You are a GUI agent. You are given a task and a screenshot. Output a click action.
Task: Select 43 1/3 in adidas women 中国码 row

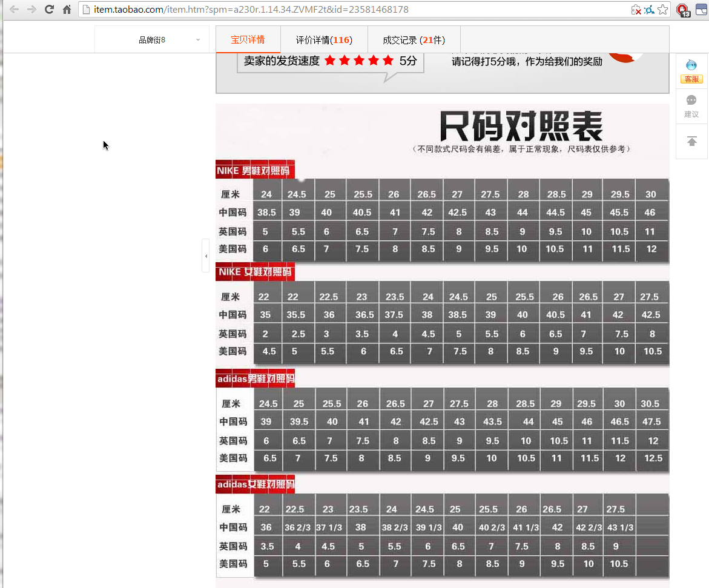620,527
